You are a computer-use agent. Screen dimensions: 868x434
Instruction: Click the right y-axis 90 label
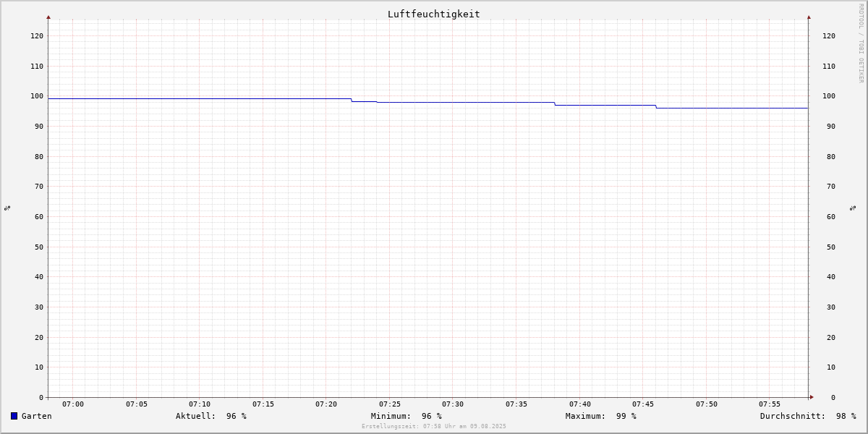[831, 126]
